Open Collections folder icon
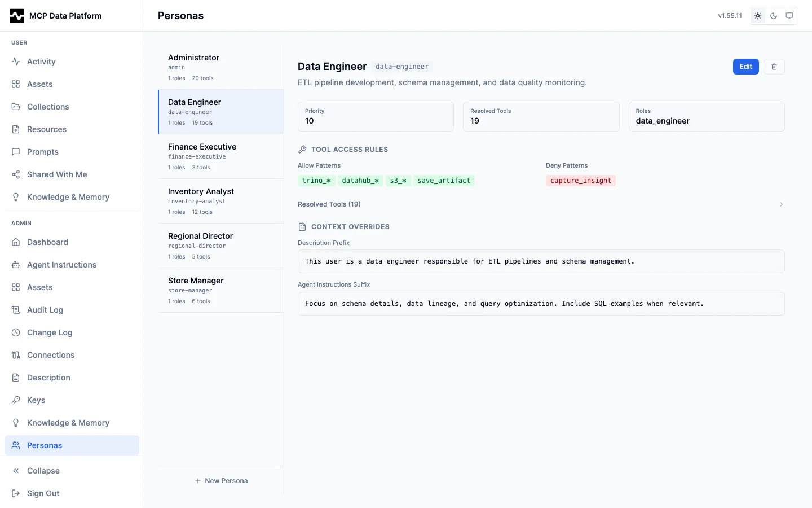 click(16, 107)
